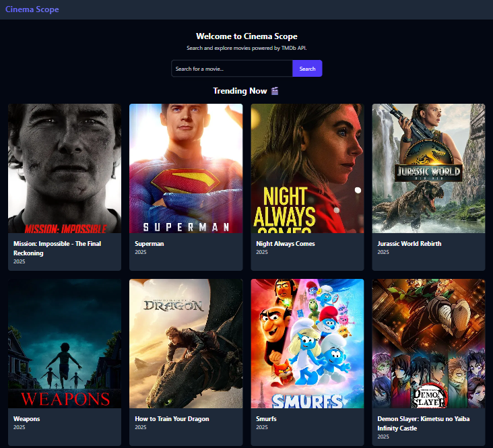Click the 'Welcome to Cinema Scope' heading
This screenshot has height=448, width=493.
[x=246, y=36]
